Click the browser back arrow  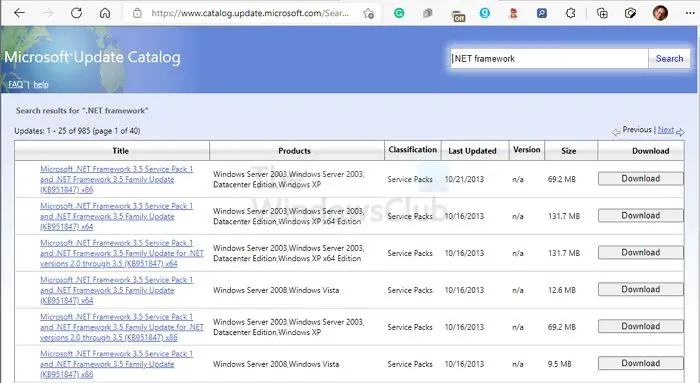20,13
